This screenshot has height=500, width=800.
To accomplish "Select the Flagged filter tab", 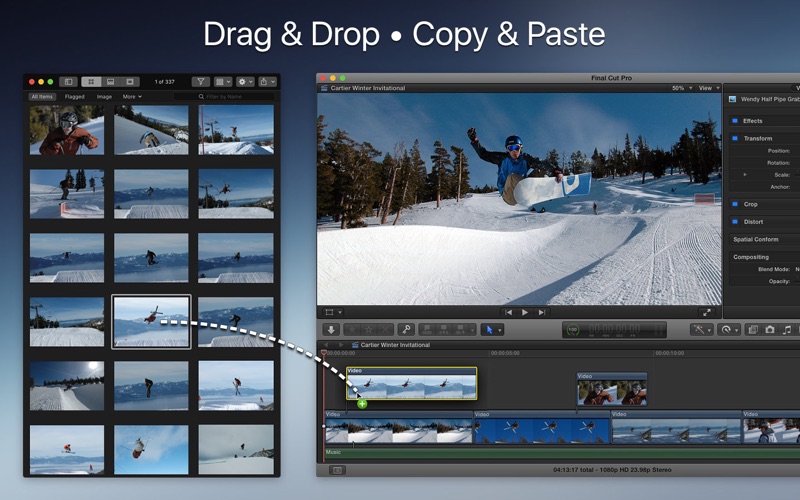I will (75, 97).
